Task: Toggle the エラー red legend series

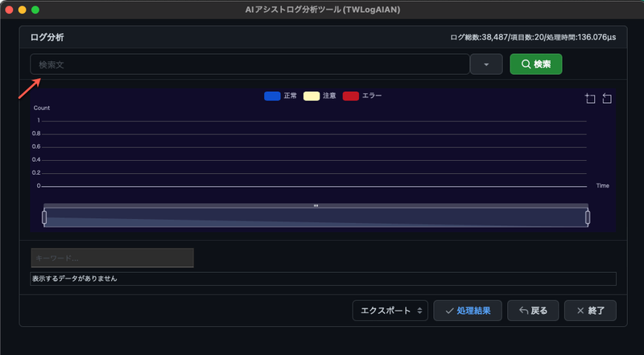Action: point(361,96)
